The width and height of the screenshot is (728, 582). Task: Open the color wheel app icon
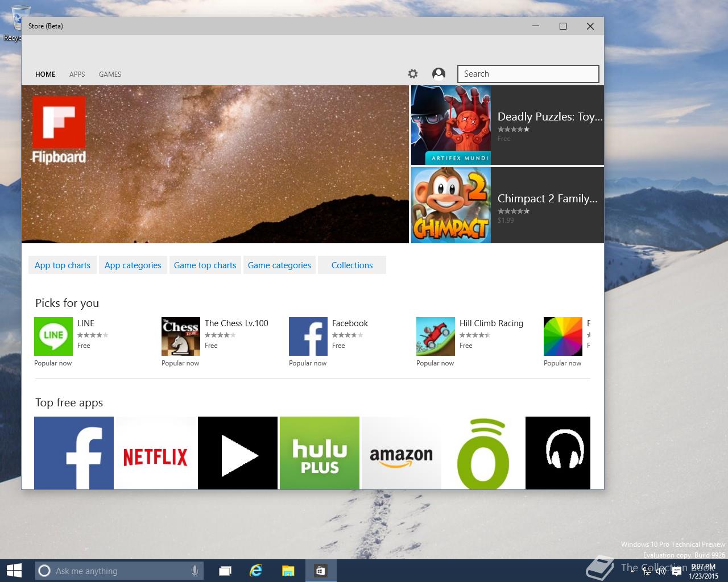[x=563, y=336]
